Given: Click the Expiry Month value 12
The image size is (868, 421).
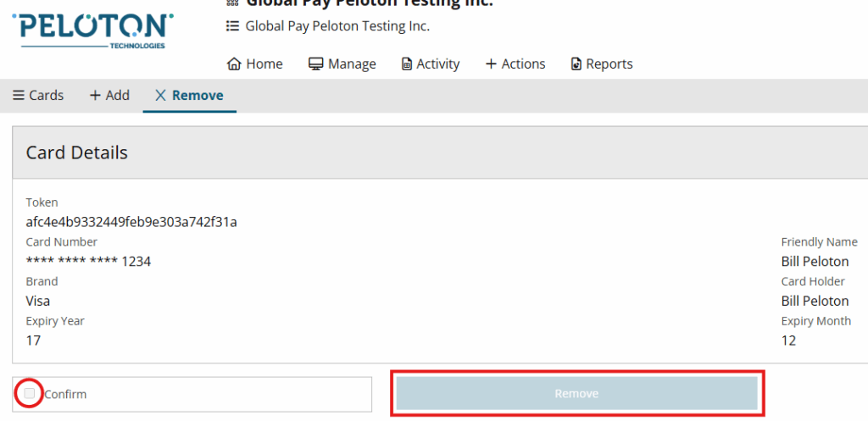Looking at the screenshot, I should pos(788,341).
